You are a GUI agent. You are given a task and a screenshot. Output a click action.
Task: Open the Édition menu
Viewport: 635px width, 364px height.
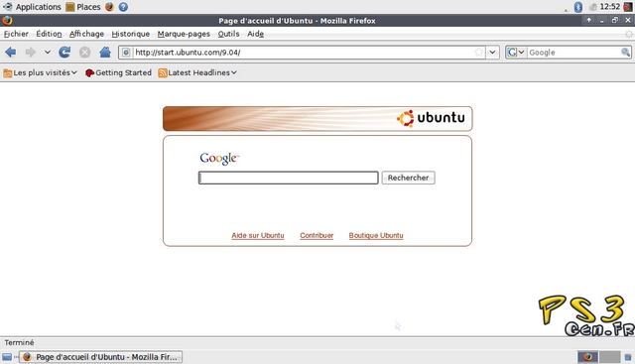point(49,34)
